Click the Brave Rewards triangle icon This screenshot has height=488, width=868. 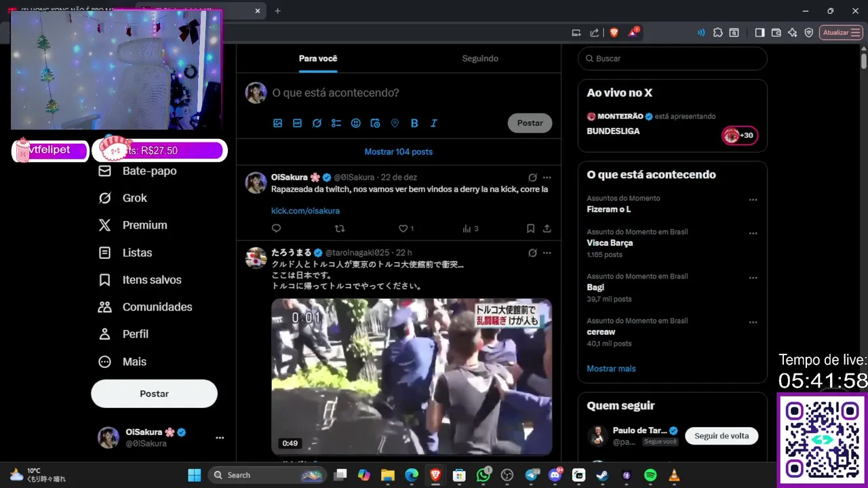[633, 32]
